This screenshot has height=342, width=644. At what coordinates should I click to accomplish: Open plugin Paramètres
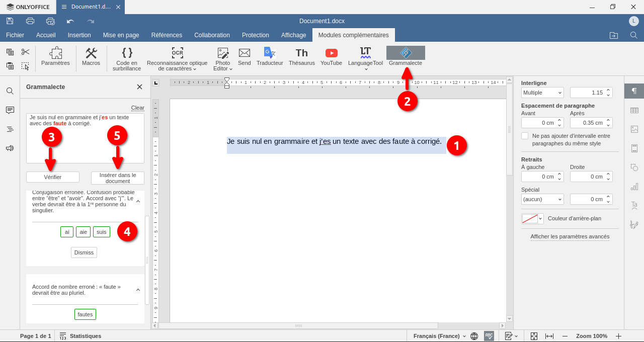pyautogui.click(x=55, y=56)
